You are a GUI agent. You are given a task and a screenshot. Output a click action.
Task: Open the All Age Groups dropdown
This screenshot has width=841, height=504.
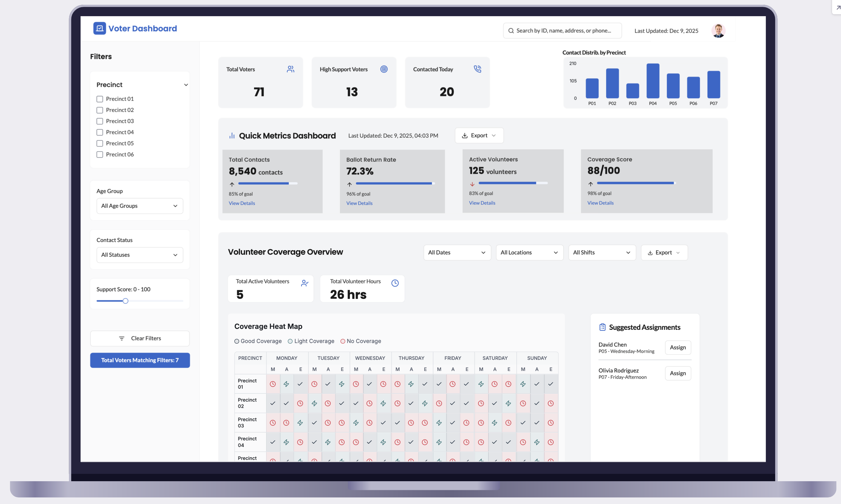(x=140, y=206)
